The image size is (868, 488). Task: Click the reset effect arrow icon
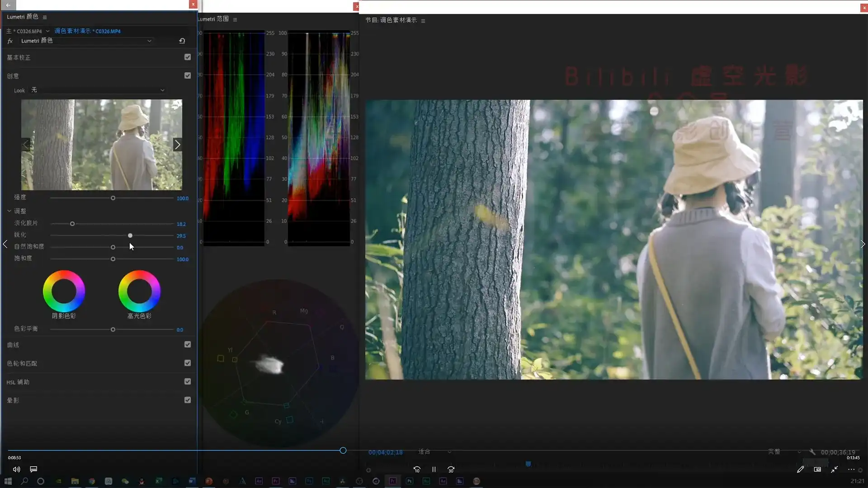pyautogui.click(x=182, y=41)
